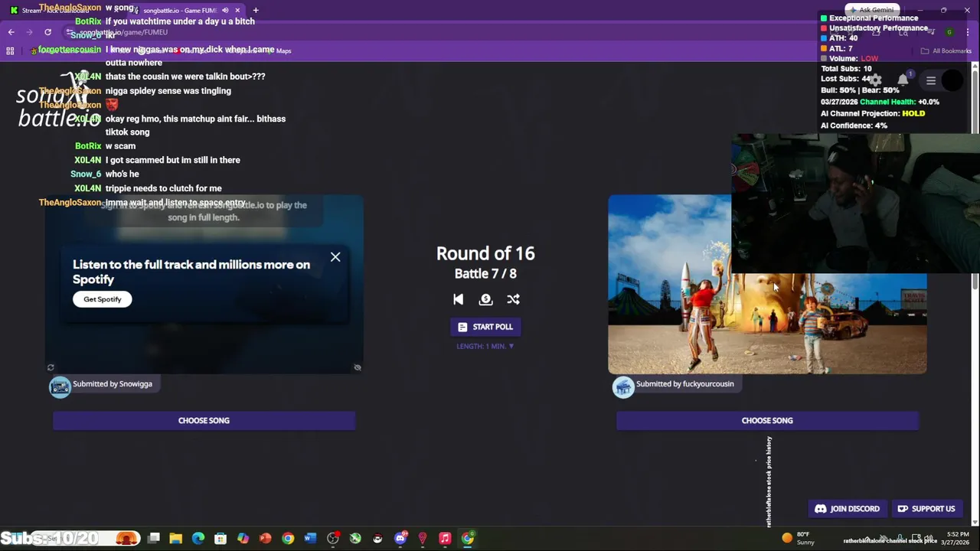The image size is (980, 551).
Task: Open the settings gear icon on the page
Action: 875,80
